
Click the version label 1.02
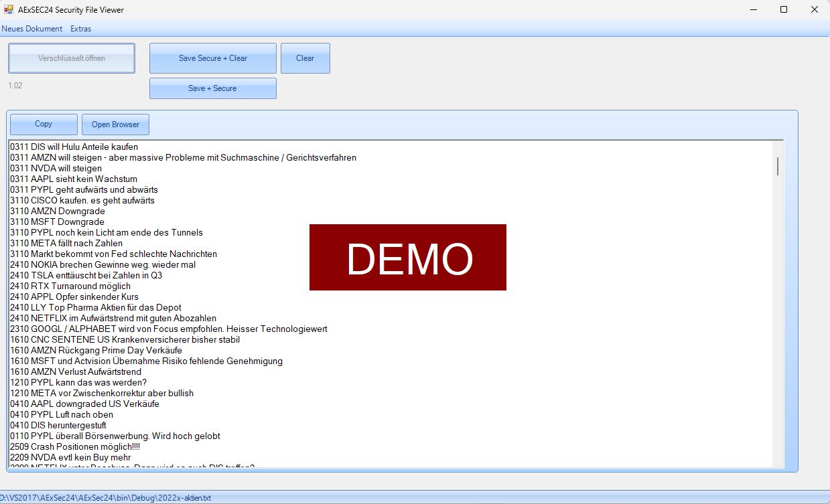pos(15,86)
